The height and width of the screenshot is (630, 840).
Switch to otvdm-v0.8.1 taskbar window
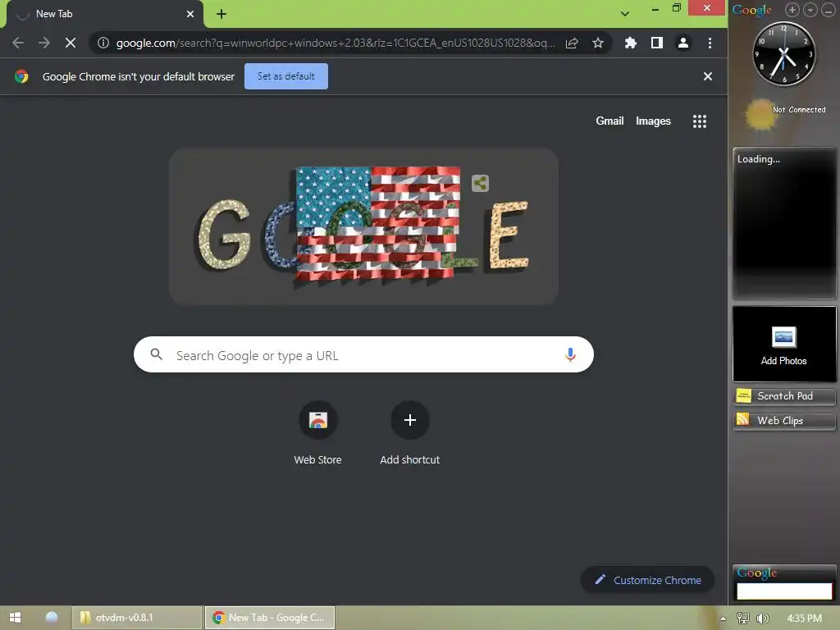(x=137, y=618)
